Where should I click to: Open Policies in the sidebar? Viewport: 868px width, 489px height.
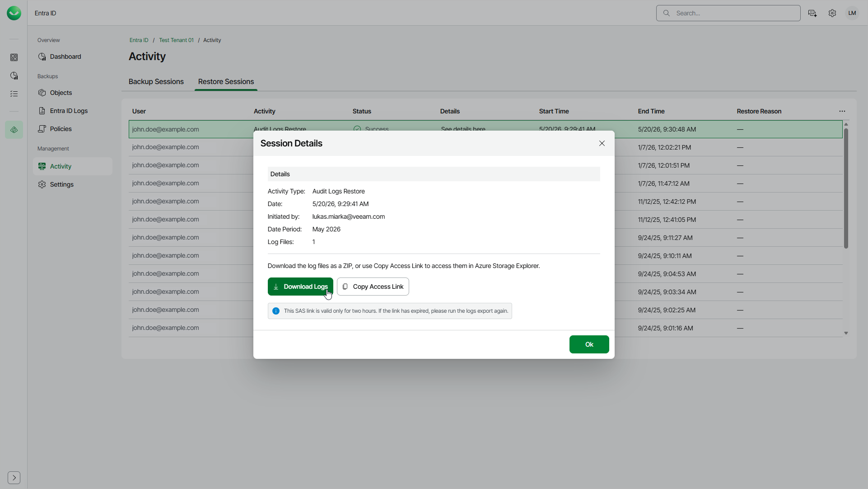coord(72,129)
